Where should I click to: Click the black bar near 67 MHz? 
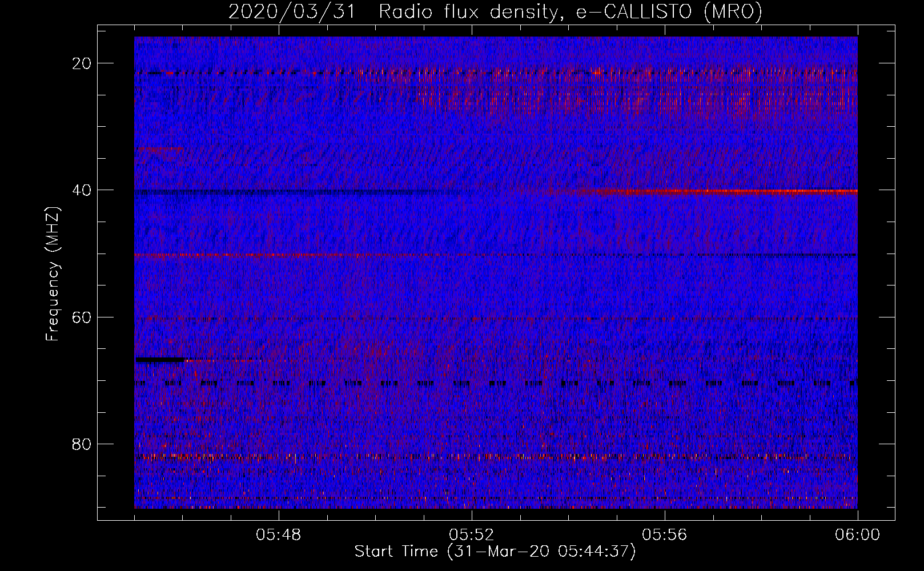pyautogui.click(x=160, y=360)
